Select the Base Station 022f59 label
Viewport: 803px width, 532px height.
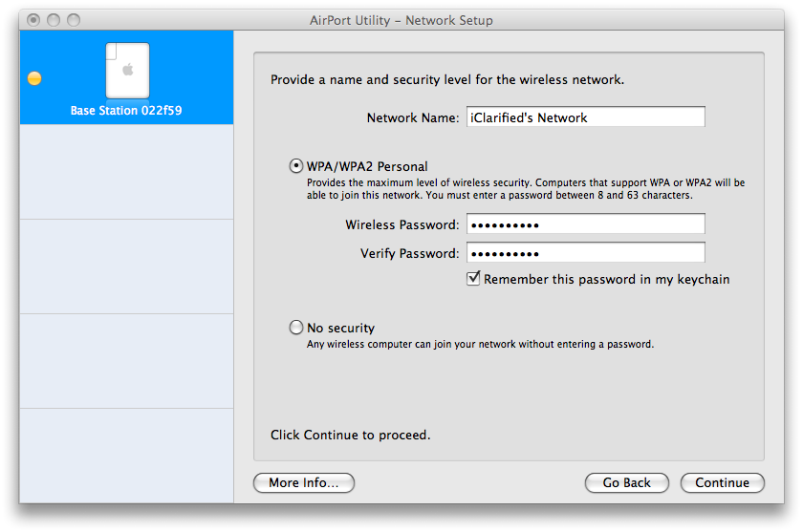126,111
